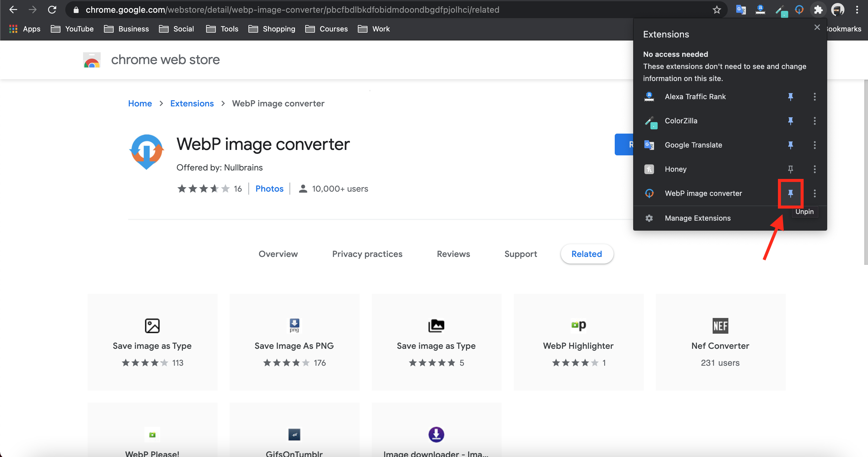Click the Alexa Traffic Rank toolbar icon
The image size is (868, 457).
[760, 10]
